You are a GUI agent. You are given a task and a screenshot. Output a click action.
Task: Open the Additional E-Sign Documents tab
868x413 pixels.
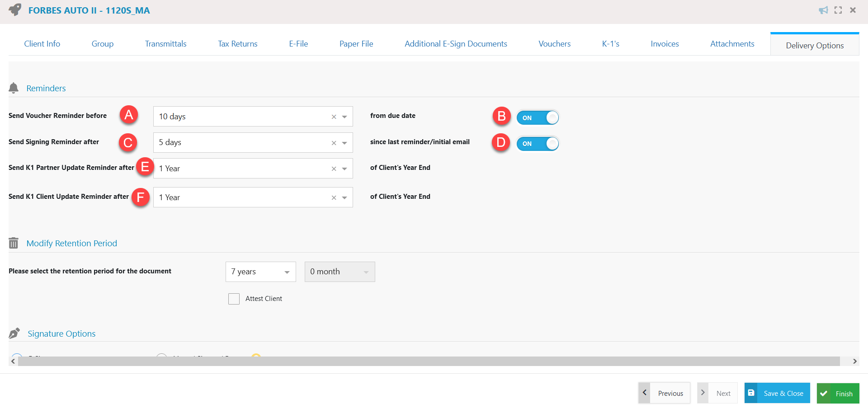pos(456,43)
